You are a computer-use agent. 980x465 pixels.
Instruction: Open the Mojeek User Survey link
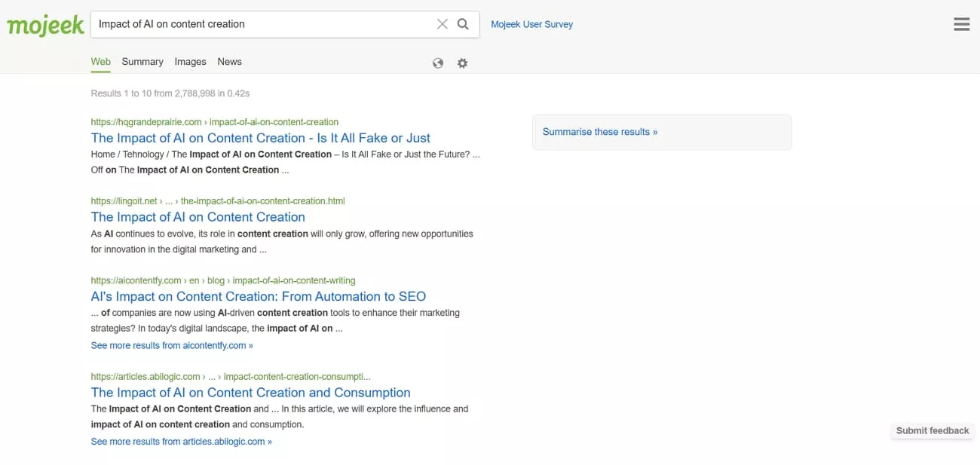[531, 23]
